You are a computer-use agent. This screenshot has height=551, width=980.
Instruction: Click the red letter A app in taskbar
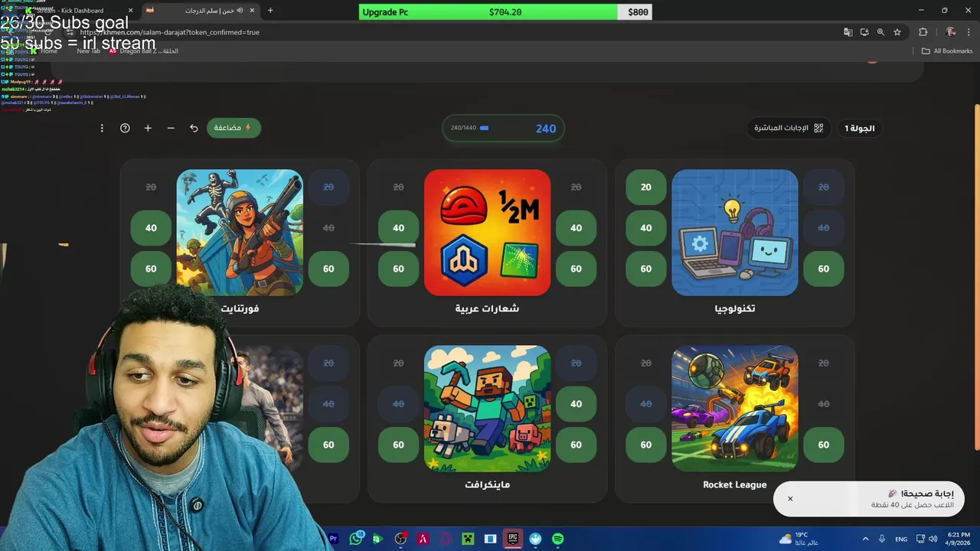423,539
